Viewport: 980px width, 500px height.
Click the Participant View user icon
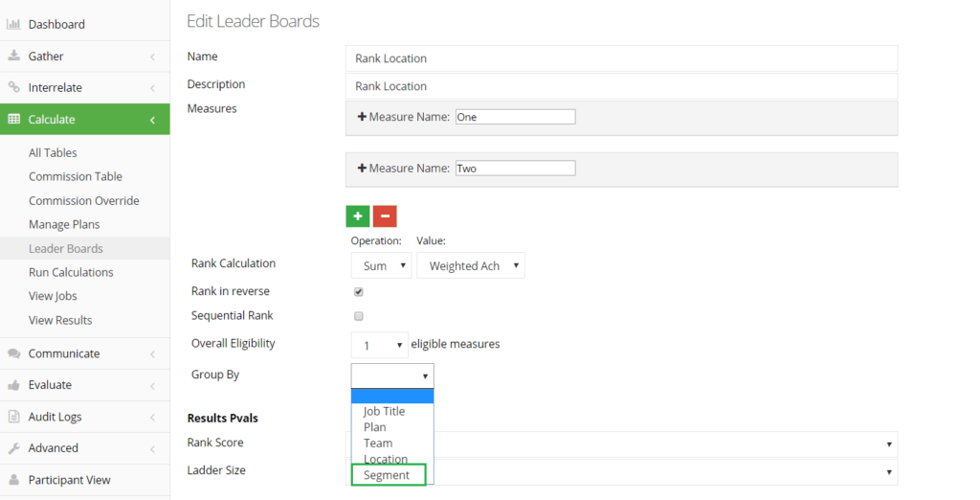click(x=13, y=479)
